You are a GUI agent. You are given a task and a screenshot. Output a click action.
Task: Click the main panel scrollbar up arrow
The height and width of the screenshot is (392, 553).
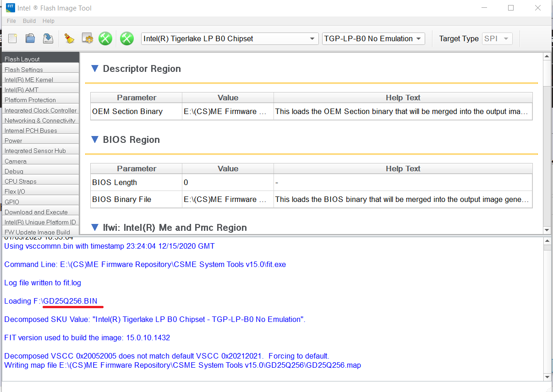click(547, 56)
